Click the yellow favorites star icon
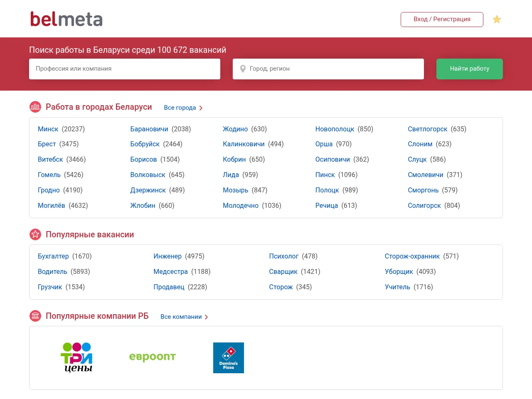Image resolution: width=532 pixels, height=399 pixels. click(x=497, y=20)
